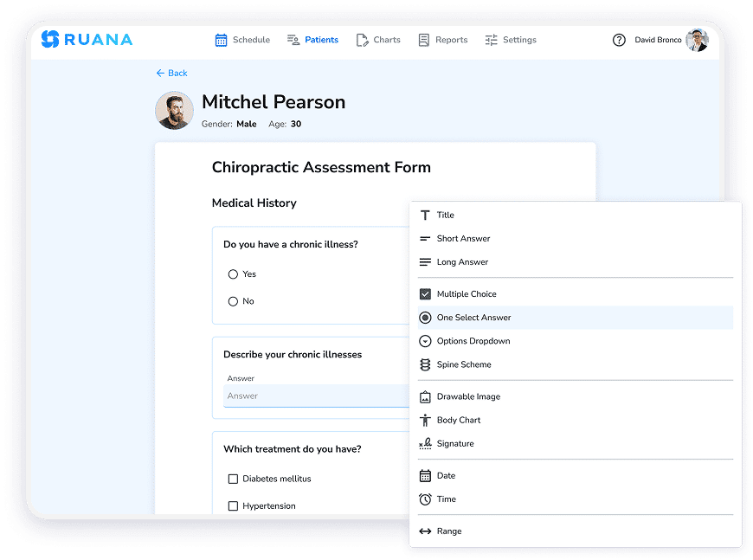Click the Charts document icon
Screen dimensions: 753x560
click(x=362, y=40)
